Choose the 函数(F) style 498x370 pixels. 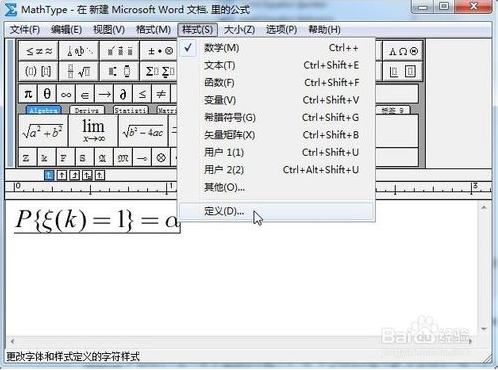click(277, 83)
